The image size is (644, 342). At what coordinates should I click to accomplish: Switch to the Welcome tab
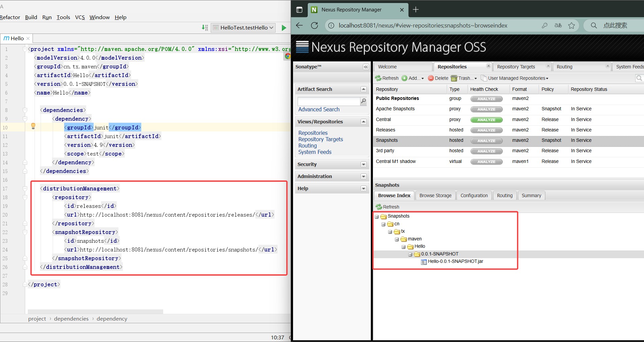pos(403,67)
